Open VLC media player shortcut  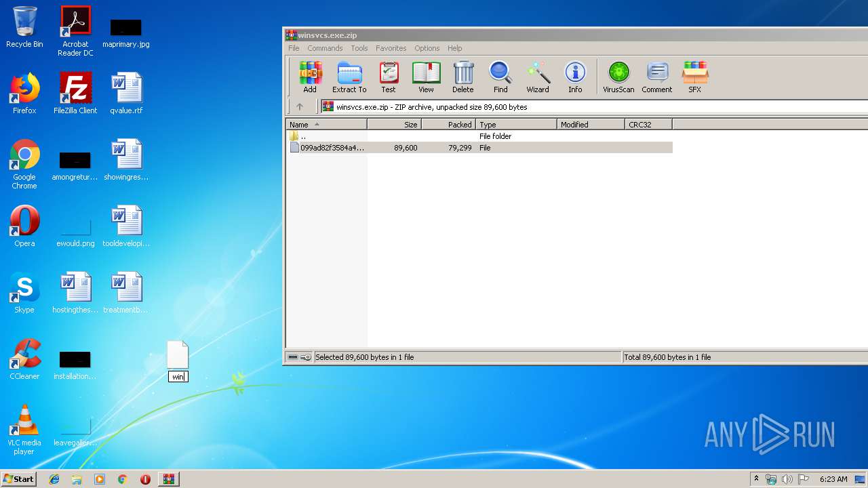(24, 430)
